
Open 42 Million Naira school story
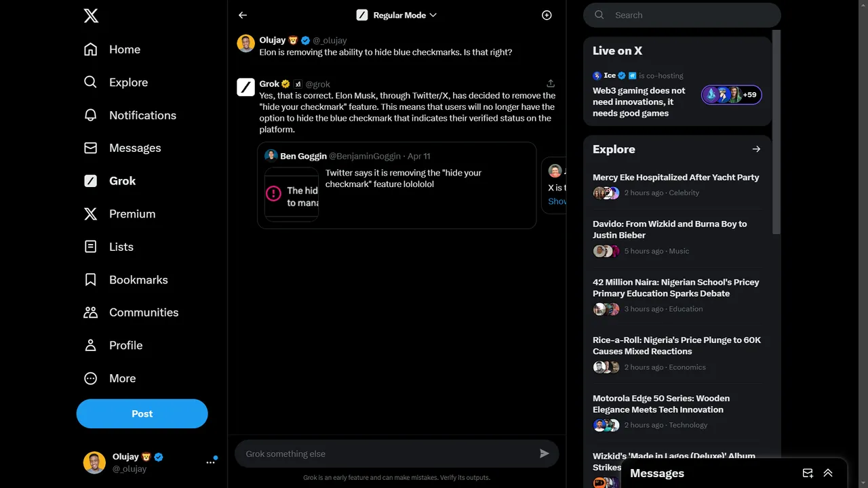(677, 296)
